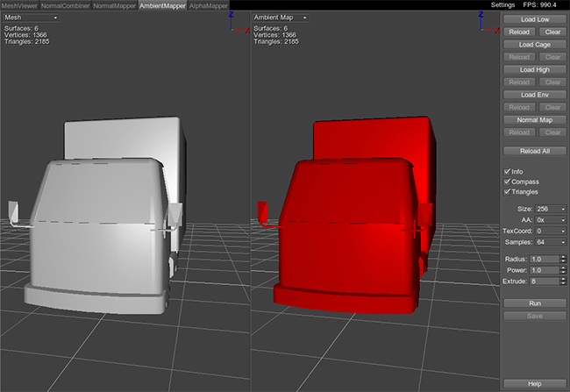Open the Settings menu

(x=502, y=5)
